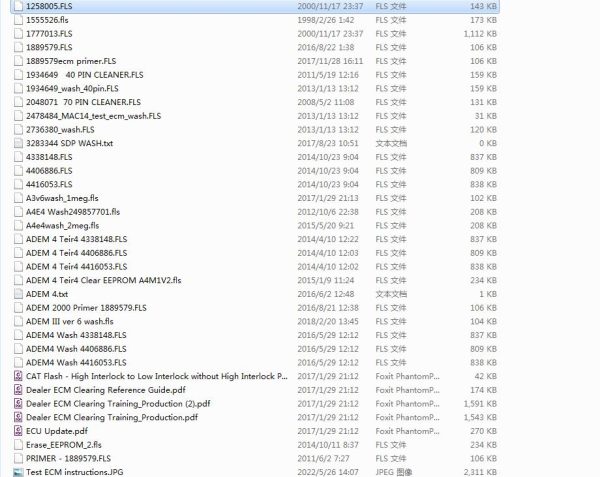Select 2478484_MAC14_test_ecm_wash.FLS
The height and width of the screenshot is (477, 600).
(93, 116)
